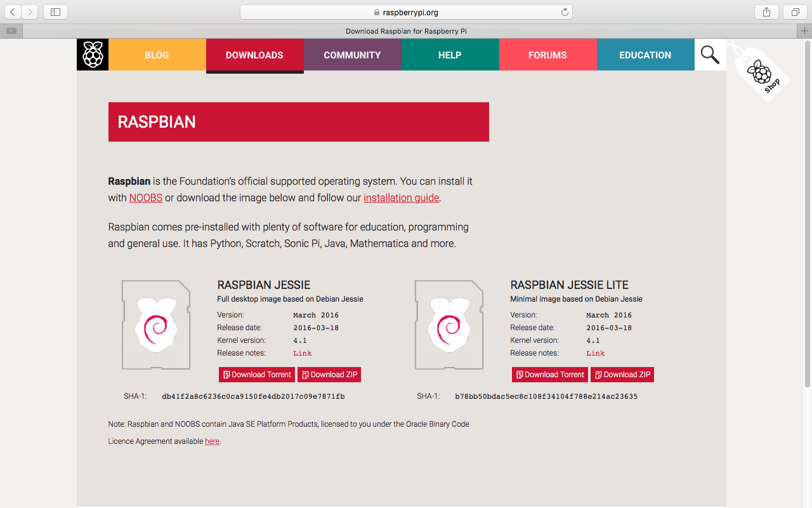Select the 'Download Raspbian for Raspberry Pi' tab
Screen dimensions: 812x508
[x=406, y=30]
